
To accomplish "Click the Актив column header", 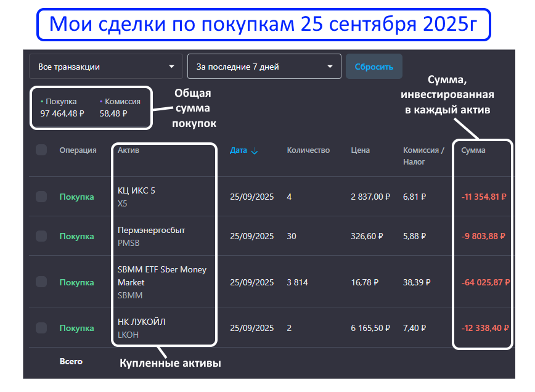I will 128,150.
